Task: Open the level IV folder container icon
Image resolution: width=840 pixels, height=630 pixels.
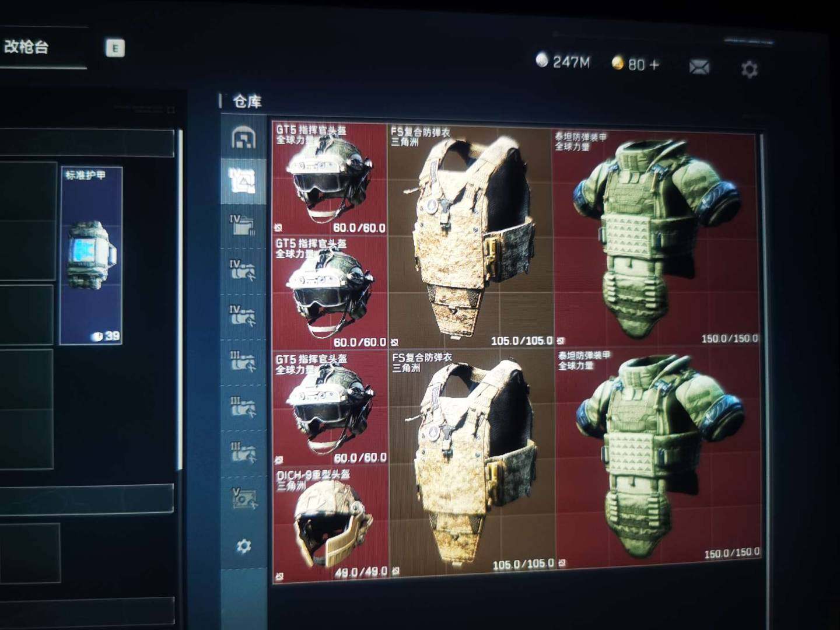Action: pos(243,225)
